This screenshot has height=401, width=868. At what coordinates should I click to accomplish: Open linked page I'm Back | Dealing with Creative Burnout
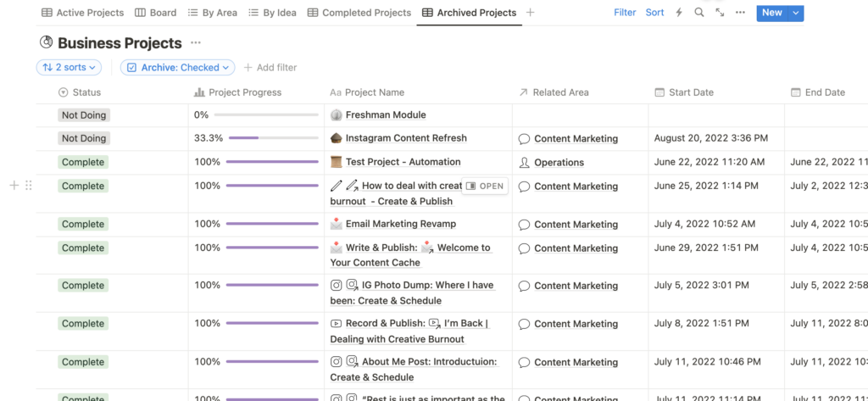coord(409,331)
